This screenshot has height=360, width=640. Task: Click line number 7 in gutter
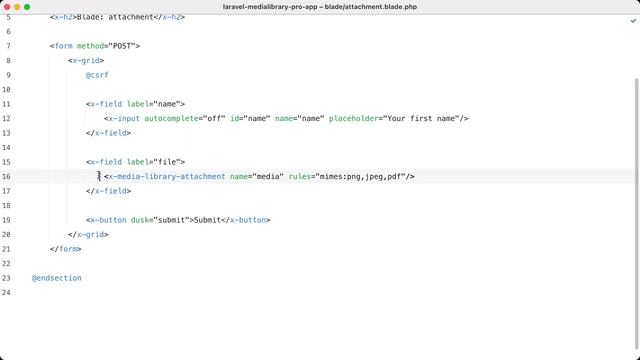(x=8, y=46)
